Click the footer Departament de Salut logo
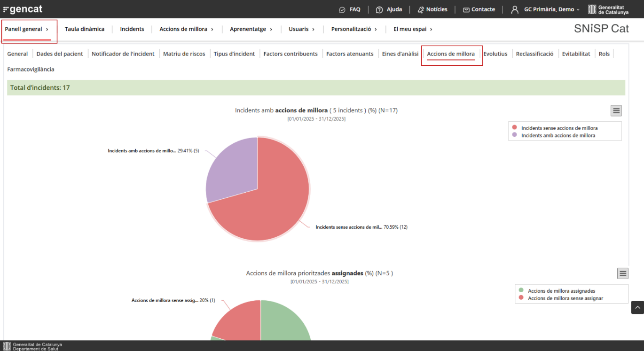Image resolution: width=644 pixels, height=351 pixels. (x=32, y=346)
